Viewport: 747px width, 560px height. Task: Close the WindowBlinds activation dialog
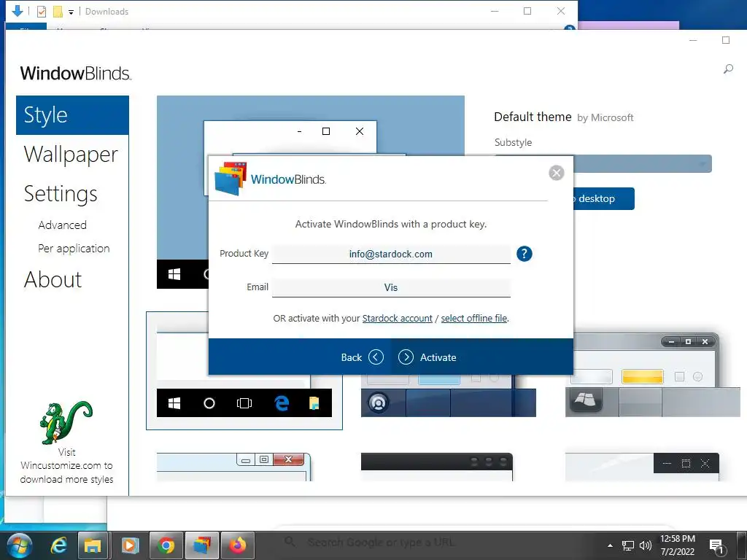tap(556, 173)
